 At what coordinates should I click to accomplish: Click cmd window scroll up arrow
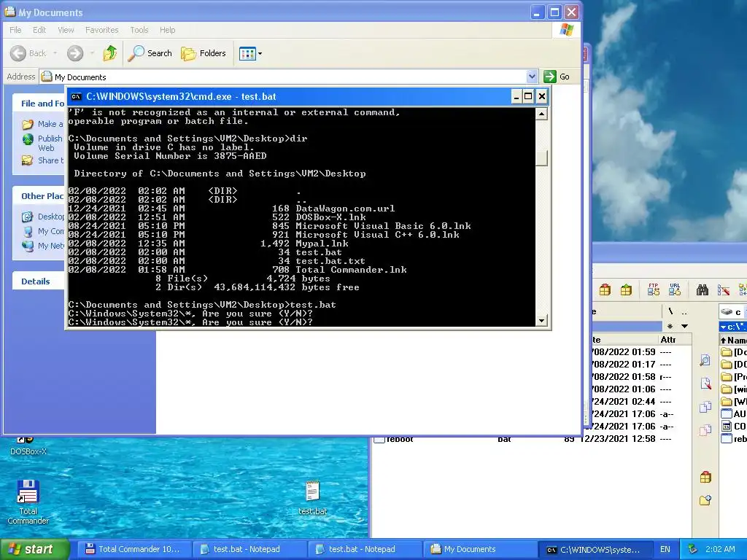pos(541,114)
